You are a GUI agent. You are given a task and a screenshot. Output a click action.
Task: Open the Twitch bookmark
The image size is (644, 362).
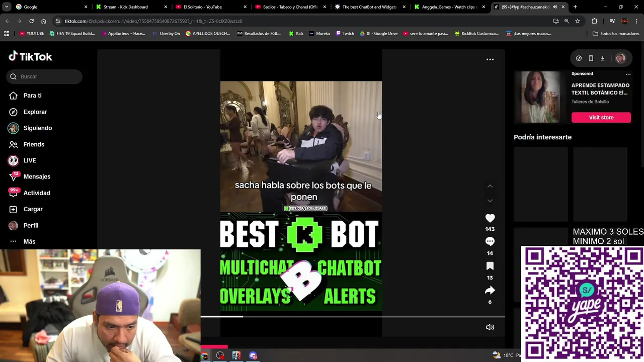(x=345, y=34)
